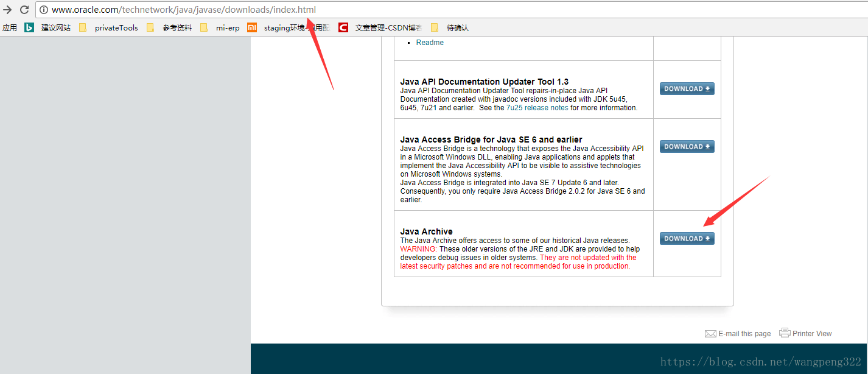Download Java Access Bridge
Viewport: 868px width, 374px height.
(687, 147)
